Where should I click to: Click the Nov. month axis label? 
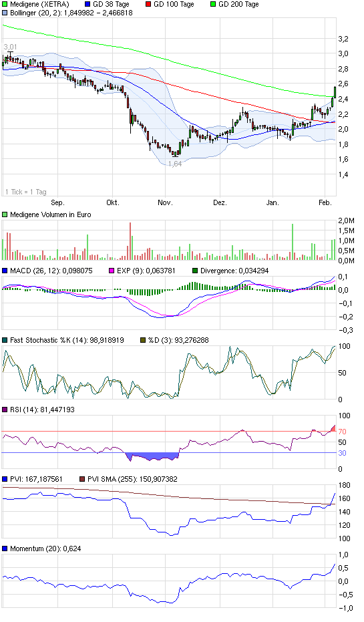166,202
